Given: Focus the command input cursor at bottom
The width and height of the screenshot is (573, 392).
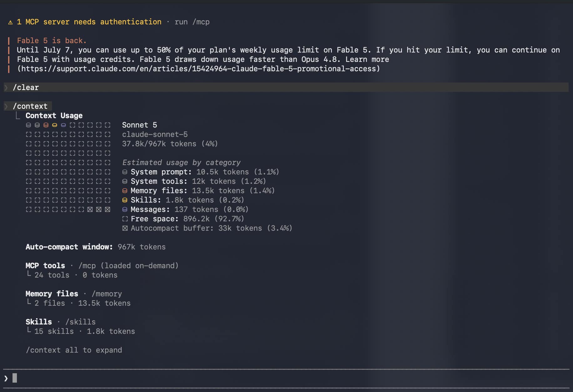Looking at the screenshot, I should [15, 378].
